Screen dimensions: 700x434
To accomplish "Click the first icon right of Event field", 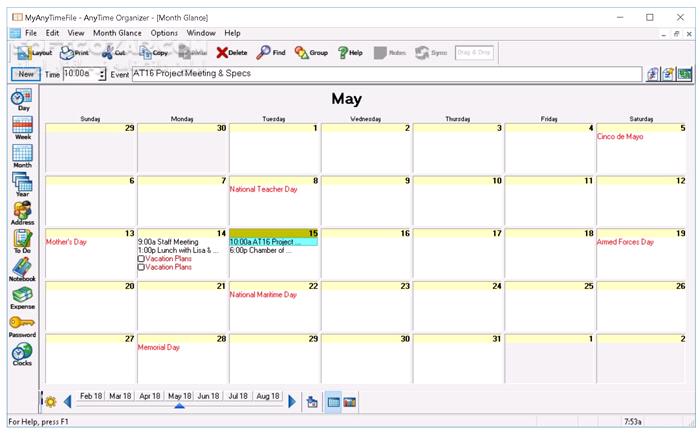I will [653, 74].
